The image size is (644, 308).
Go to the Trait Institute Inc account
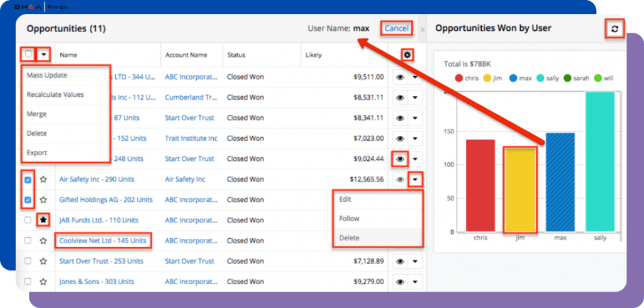click(x=191, y=138)
